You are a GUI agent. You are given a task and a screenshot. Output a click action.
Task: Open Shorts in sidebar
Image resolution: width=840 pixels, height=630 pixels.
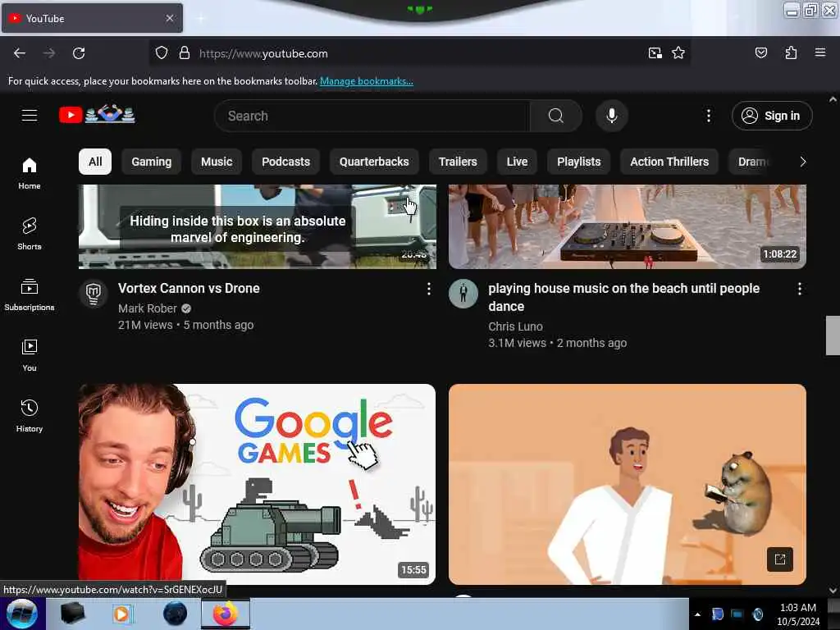point(30,234)
